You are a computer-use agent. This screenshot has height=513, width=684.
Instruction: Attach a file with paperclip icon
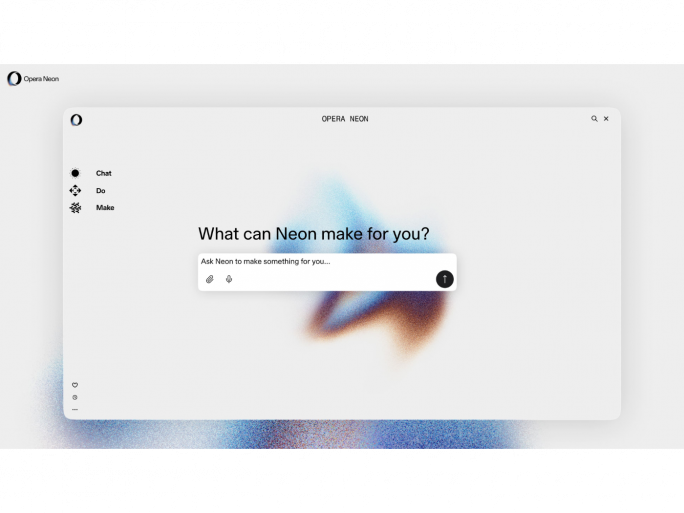(x=210, y=279)
